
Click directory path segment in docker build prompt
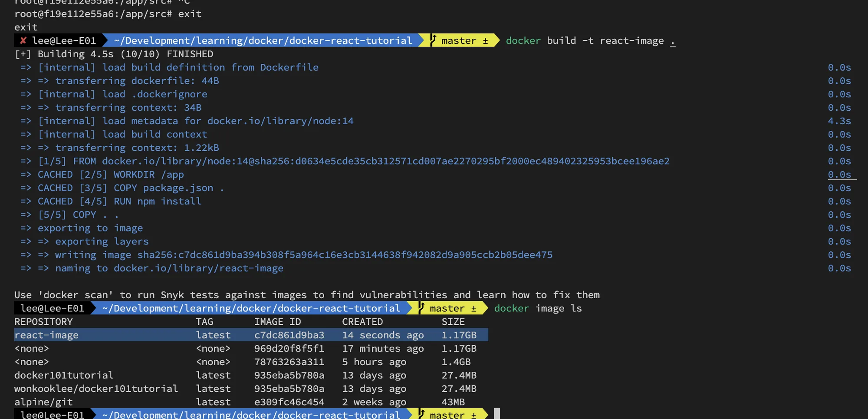click(x=263, y=41)
